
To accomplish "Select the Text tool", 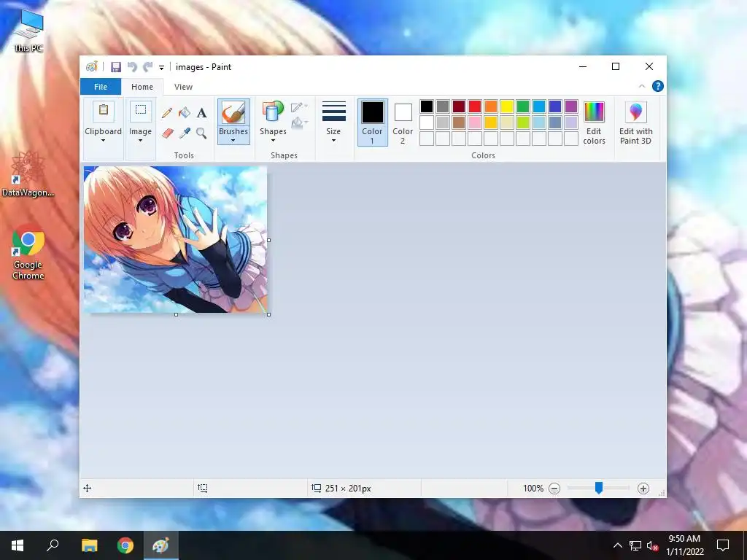I will (x=201, y=112).
